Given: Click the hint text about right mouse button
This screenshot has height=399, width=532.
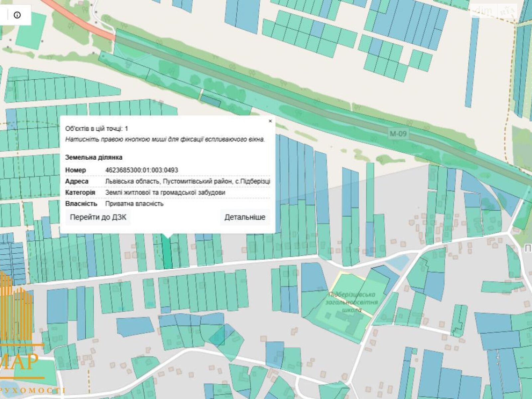Looking at the screenshot, I should 165,139.
